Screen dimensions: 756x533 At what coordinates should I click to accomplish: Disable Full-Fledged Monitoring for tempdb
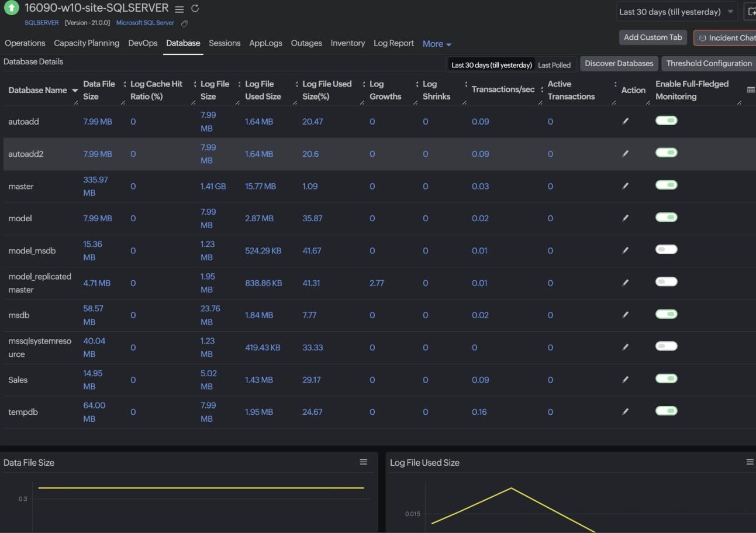(x=666, y=410)
